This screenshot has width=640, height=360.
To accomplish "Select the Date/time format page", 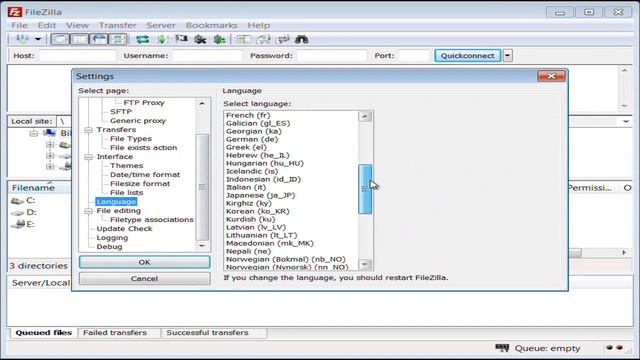I will click(x=145, y=175).
